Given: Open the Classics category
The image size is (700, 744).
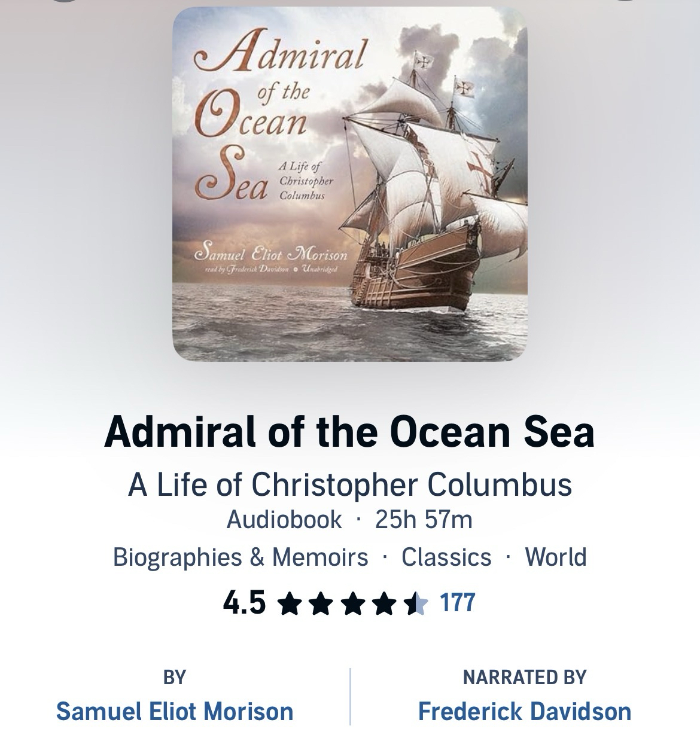Looking at the screenshot, I should point(446,557).
